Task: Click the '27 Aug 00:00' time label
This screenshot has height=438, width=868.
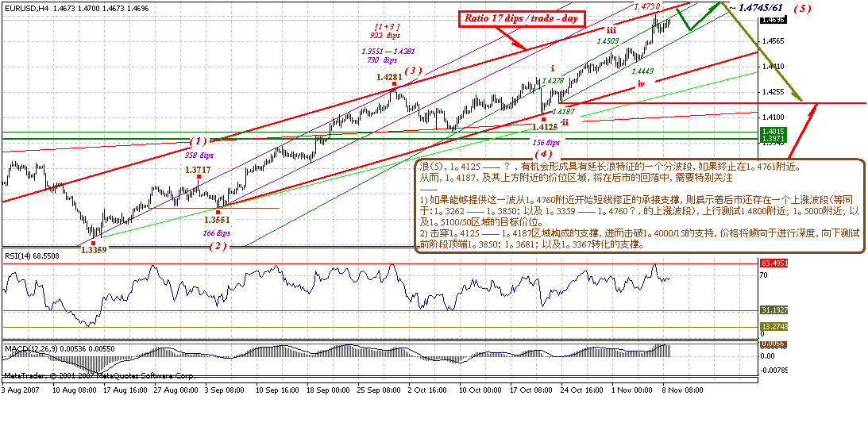Action: (x=176, y=390)
